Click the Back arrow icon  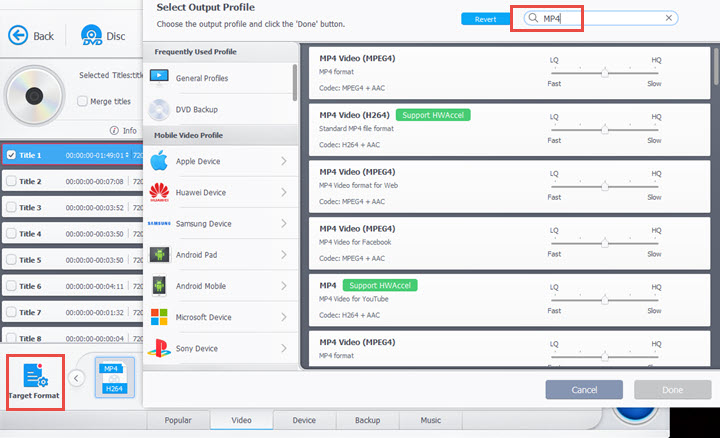point(18,35)
